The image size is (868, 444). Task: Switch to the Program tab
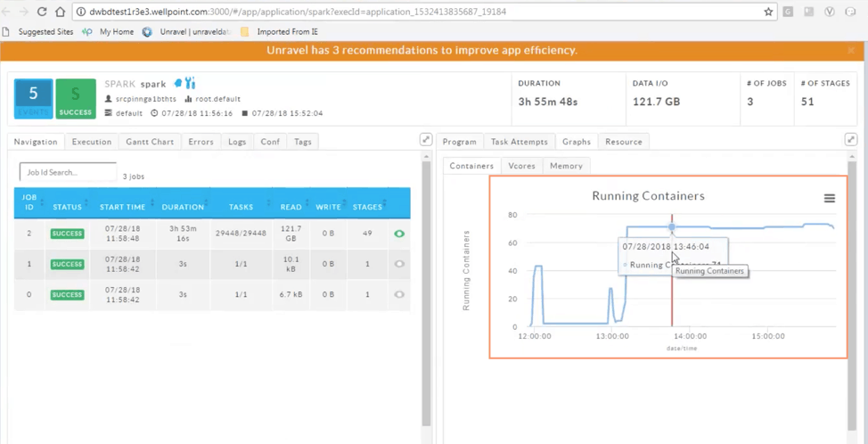coord(460,142)
